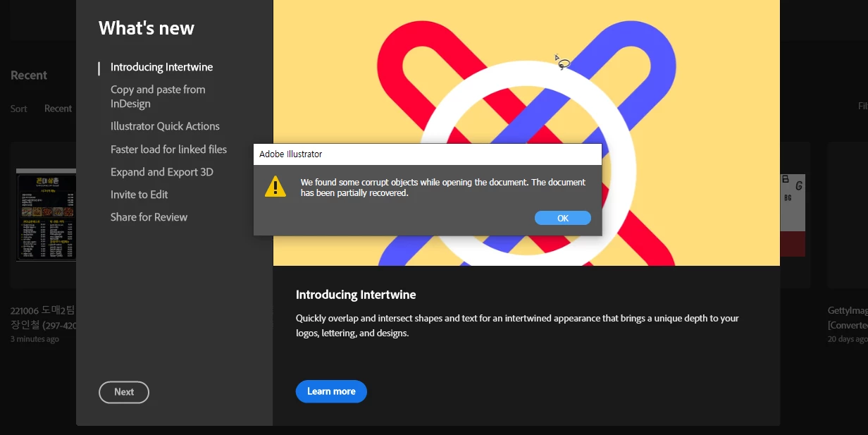This screenshot has width=868, height=435.
Task: Click the Adobe Illustrator dialog title bar
Action: coord(428,154)
